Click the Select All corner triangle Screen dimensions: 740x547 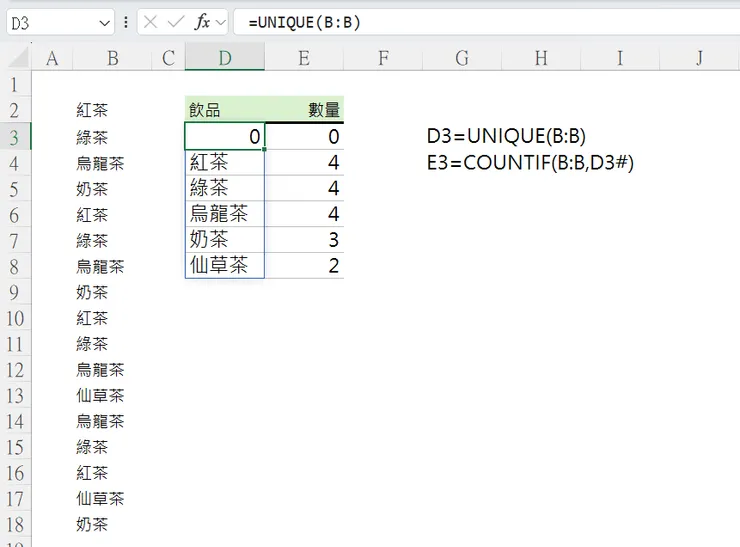(x=19, y=59)
